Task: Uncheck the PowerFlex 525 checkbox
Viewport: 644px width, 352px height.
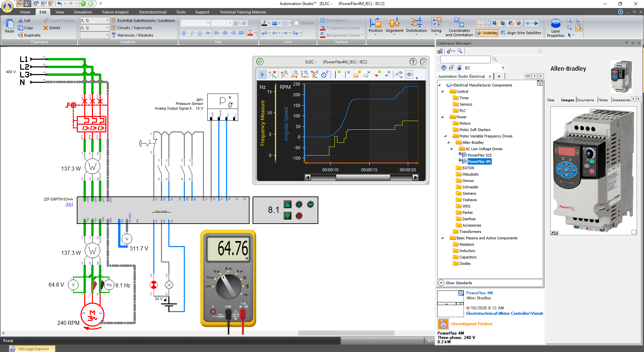Action: tap(461, 154)
